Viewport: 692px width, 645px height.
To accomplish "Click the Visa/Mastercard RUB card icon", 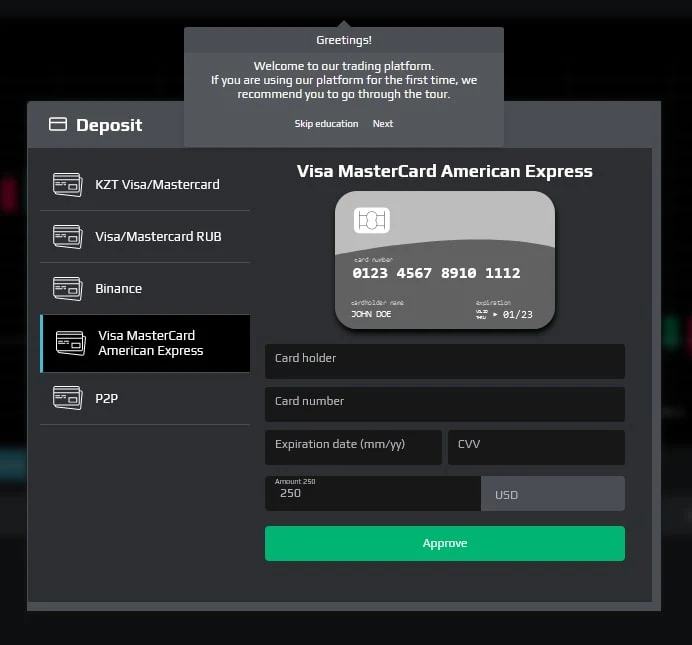I will point(68,236).
